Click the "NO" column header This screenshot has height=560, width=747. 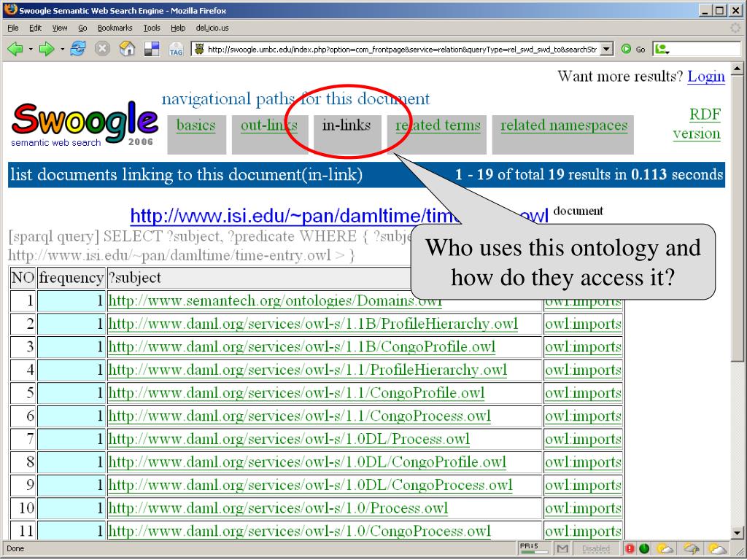(x=23, y=278)
